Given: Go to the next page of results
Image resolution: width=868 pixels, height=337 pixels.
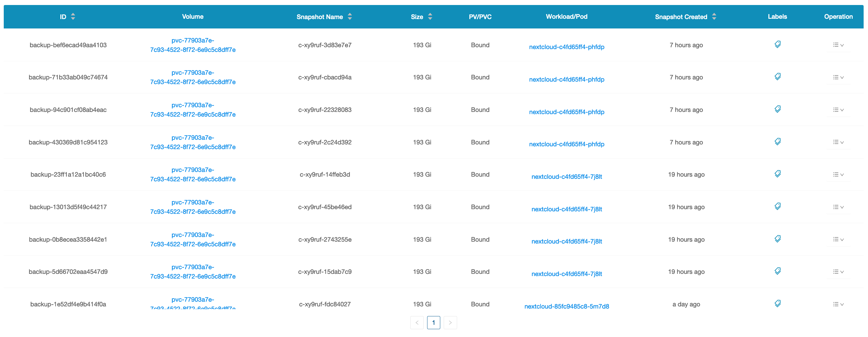Looking at the screenshot, I should point(450,323).
